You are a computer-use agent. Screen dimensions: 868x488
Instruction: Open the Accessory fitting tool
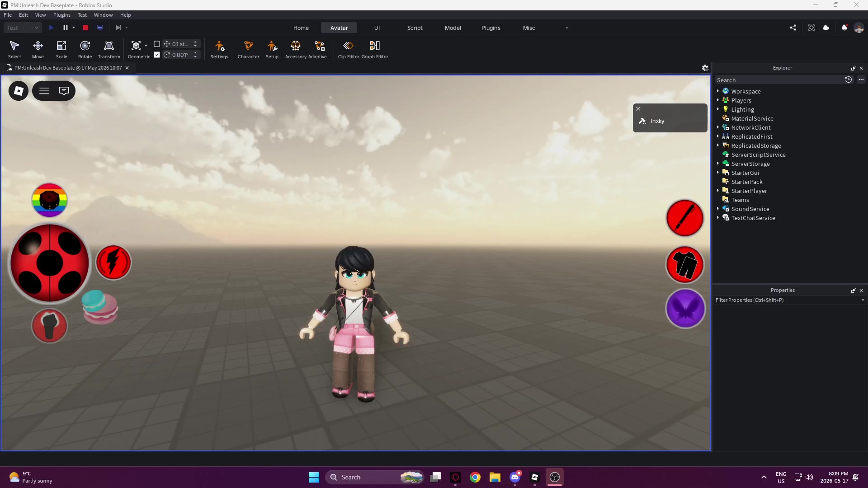[296, 50]
